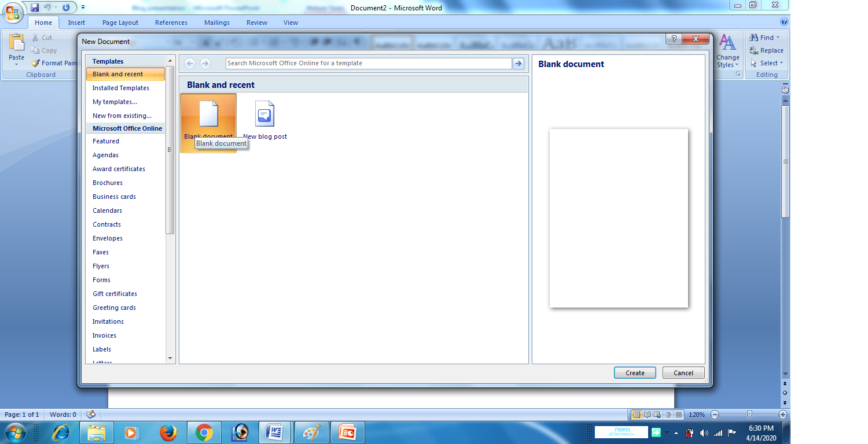Switch to Draft view
The image size is (868, 444).
(x=678, y=415)
